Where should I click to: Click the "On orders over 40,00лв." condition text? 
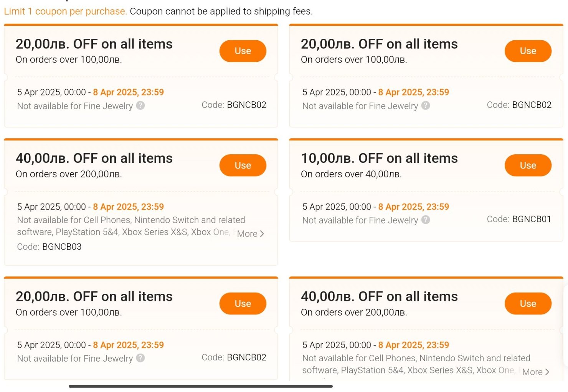[x=351, y=174]
